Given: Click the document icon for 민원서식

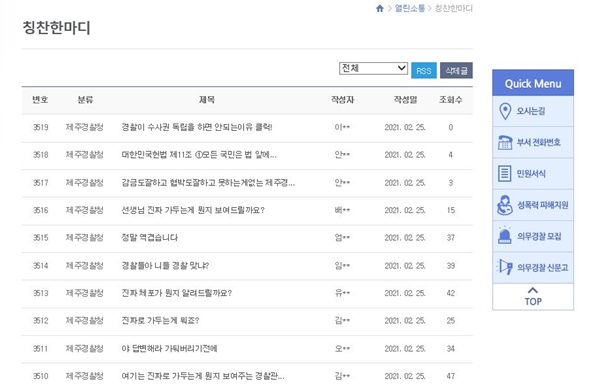Looking at the screenshot, I should 504,174.
